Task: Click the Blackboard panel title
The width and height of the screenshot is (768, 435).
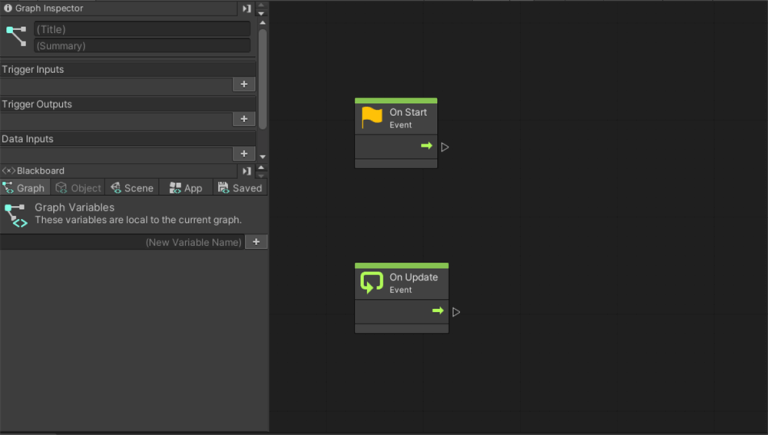Action: [x=41, y=171]
